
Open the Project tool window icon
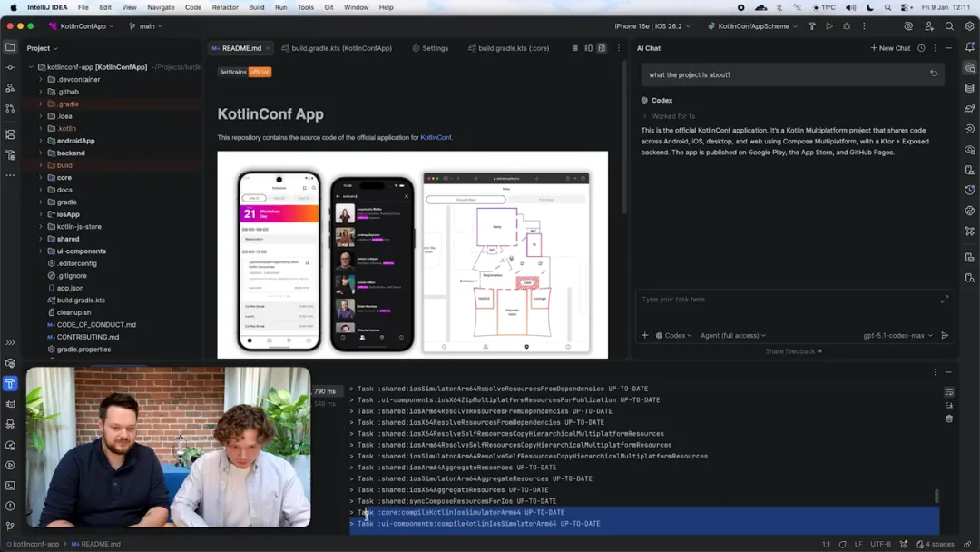[x=10, y=47]
